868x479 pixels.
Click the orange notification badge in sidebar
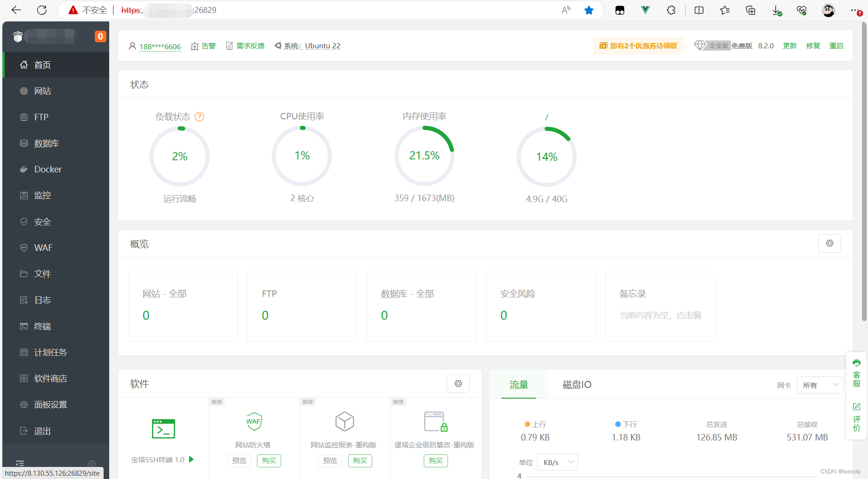[100, 36]
